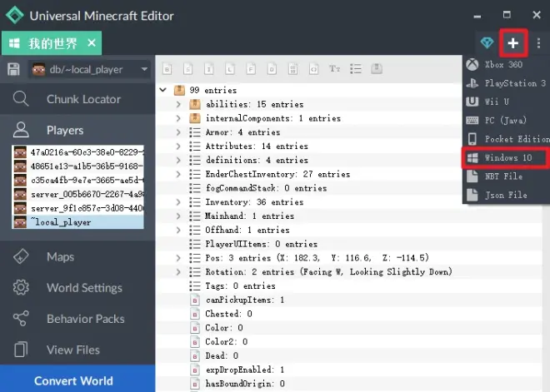Screen dimensions: 550x392
Task: Add a String tag (Tt icon)
Action: (x=334, y=68)
